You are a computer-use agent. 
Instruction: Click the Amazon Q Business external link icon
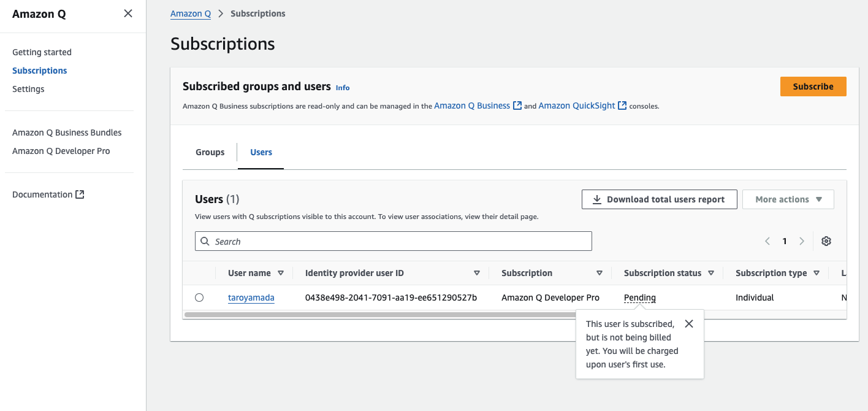[517, 105]
